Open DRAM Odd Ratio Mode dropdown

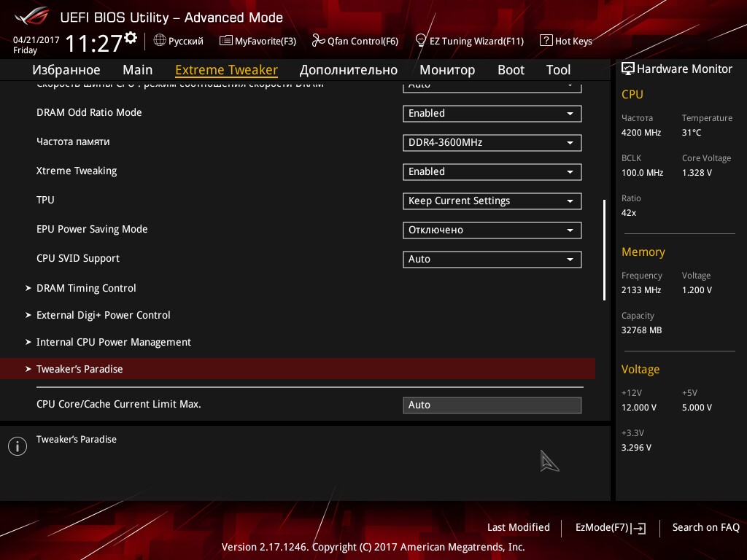tap(492, 114)
